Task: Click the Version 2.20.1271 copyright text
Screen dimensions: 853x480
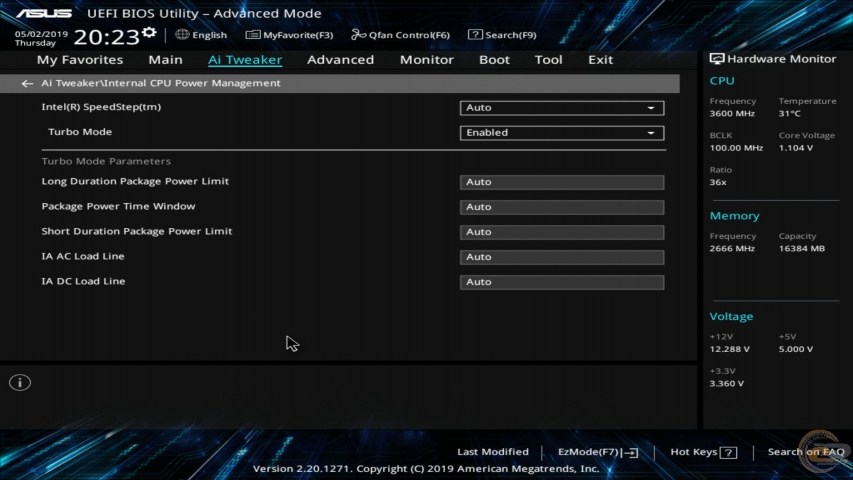Action: (426, 469)
